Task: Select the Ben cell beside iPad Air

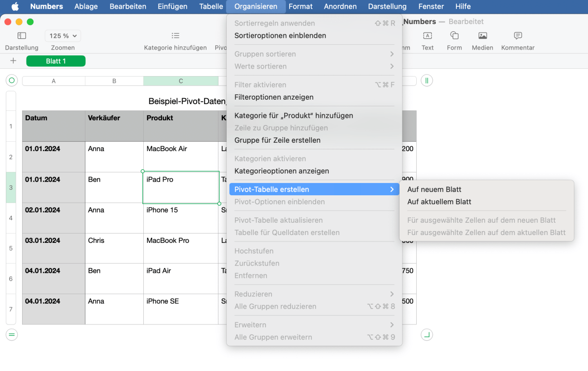Action: pos(114,279)
